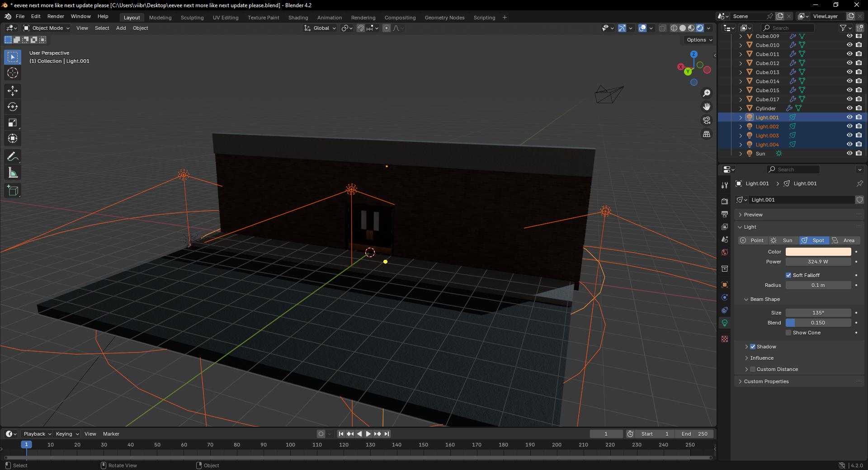The image size is (868, 470).
Task: Open the Render menu
Action: (x=56, y=16)
